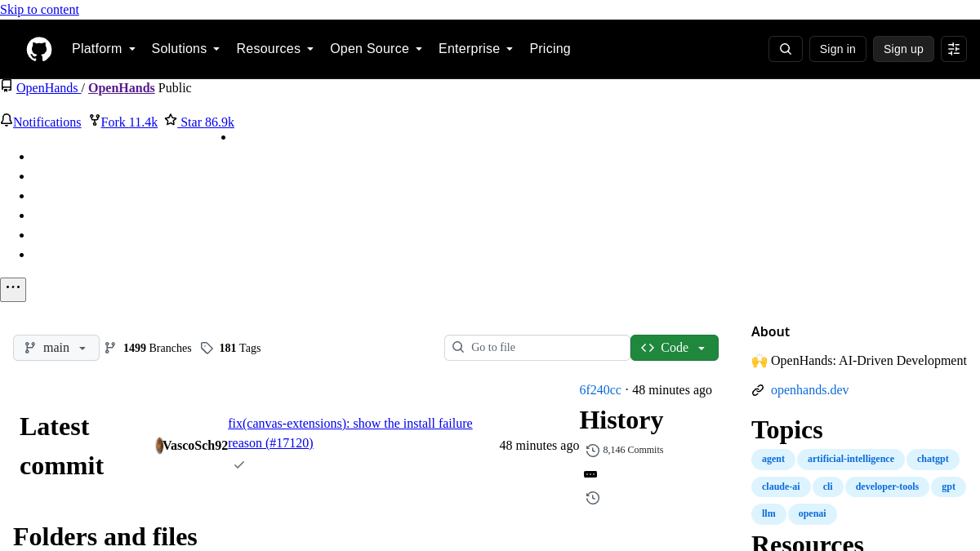
Task: Open the OpenHands owner link
Action: click(x=47, y=87)
